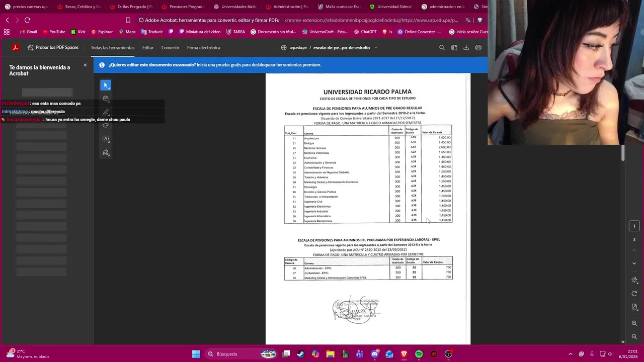This screenshot has width=644, height=362.
Task: Open the apps grid icon in bookmarks bar
Action: coord(7,32)
